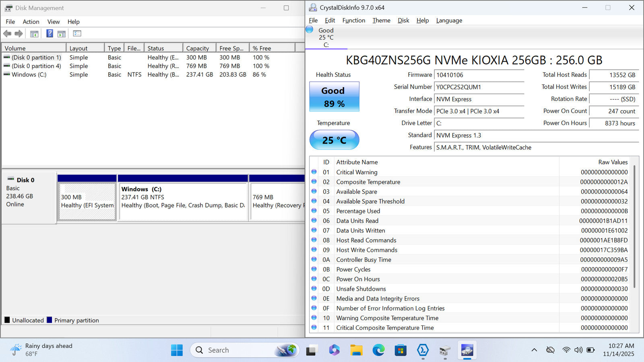The image size is (644, 362).
Task: Open the Language menu in CrystalDiskInfo
Action: (x=449, y=21)
